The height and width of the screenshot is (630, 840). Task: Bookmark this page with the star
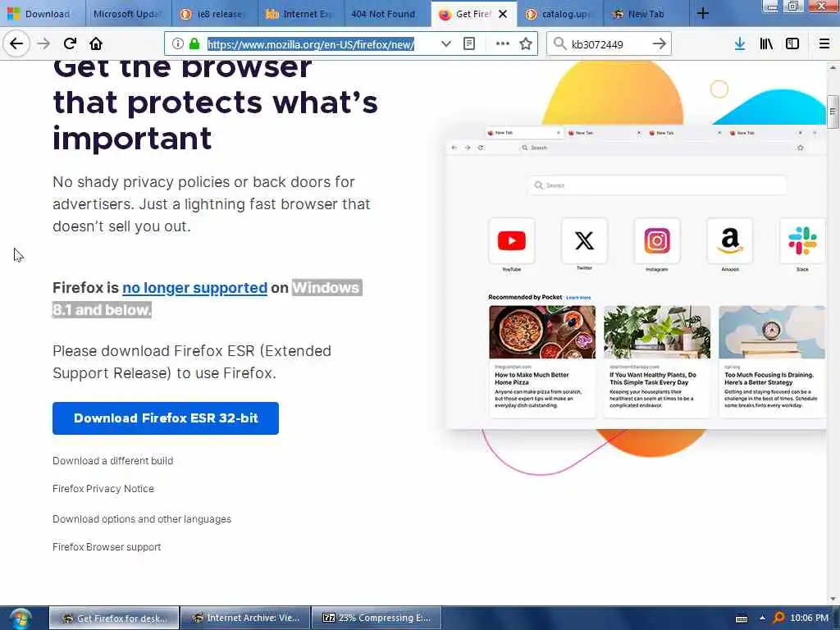pyautogui.click(x=526, y=44)
